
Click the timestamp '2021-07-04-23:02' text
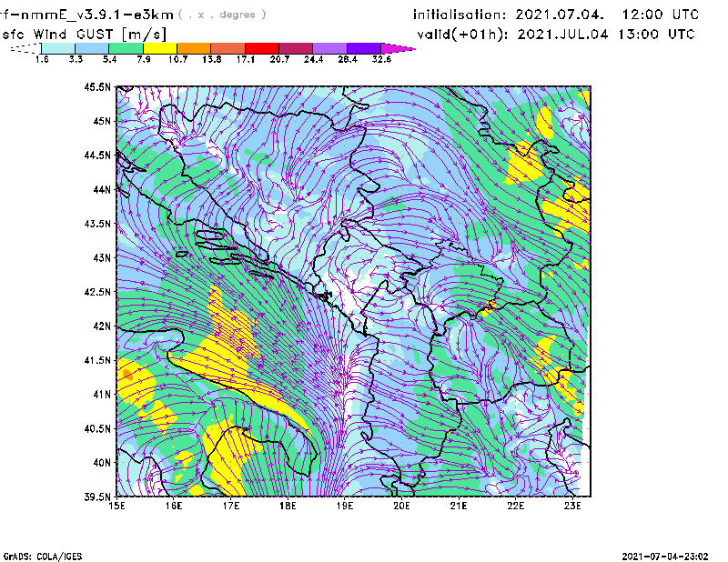point(665,557)
